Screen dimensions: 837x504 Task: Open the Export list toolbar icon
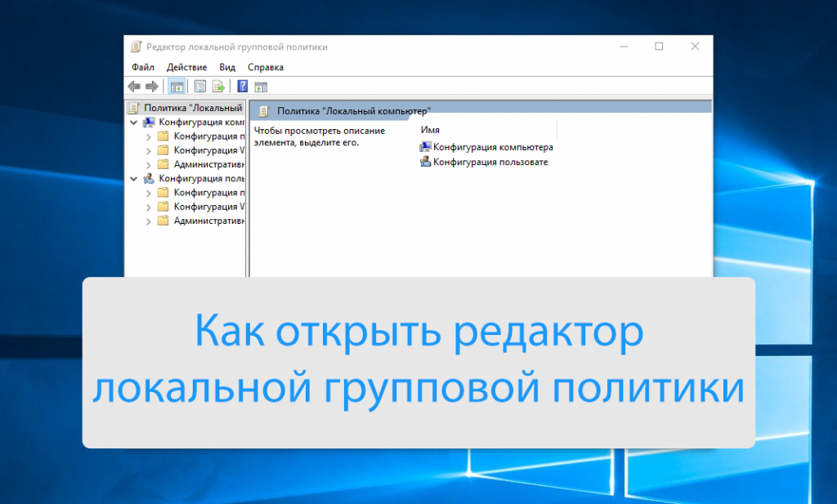tap(217, 86)
